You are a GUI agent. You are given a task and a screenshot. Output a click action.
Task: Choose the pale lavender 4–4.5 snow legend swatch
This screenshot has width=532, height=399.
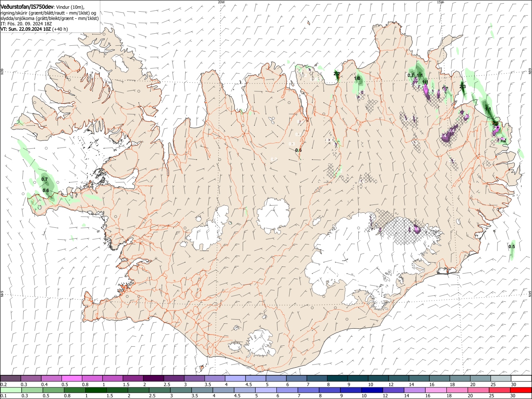pos(235,379)
